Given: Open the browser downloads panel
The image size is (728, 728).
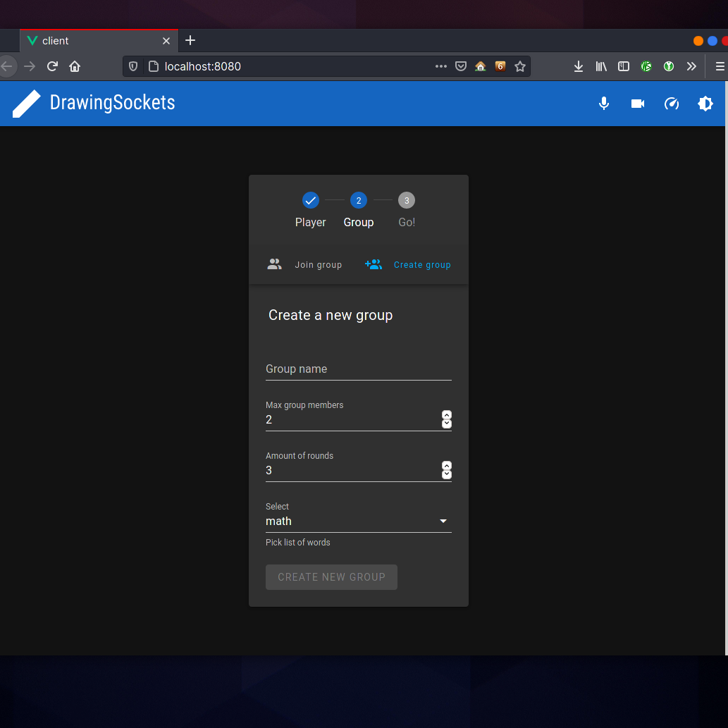Looking at the screenshot, I should point(579,66).
